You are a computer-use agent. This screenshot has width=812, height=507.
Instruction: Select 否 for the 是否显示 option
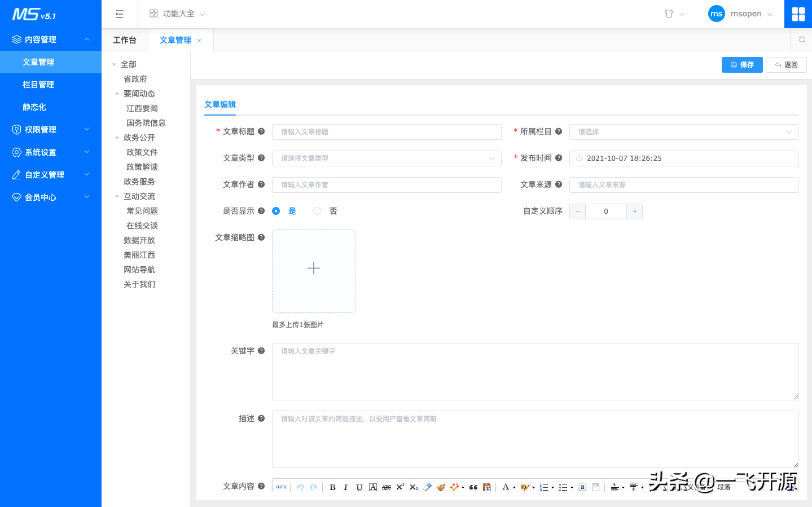point(317,210)
